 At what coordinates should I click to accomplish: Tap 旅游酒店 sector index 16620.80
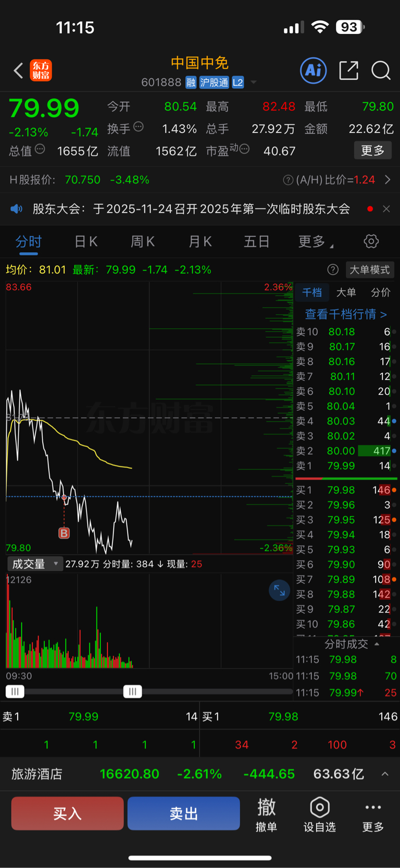point(129,774)
